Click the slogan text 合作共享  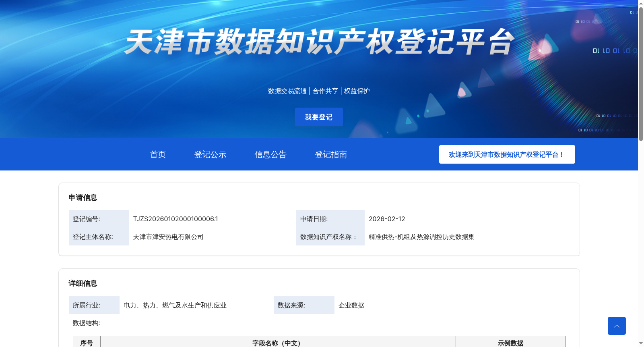pyautogui.click(x=325, y=91)
